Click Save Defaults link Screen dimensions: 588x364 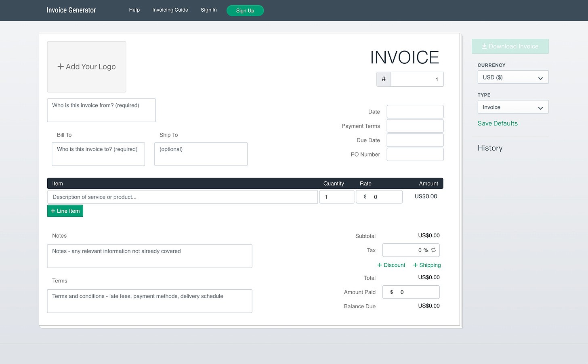pyautogui.click(x=498, y=123)
